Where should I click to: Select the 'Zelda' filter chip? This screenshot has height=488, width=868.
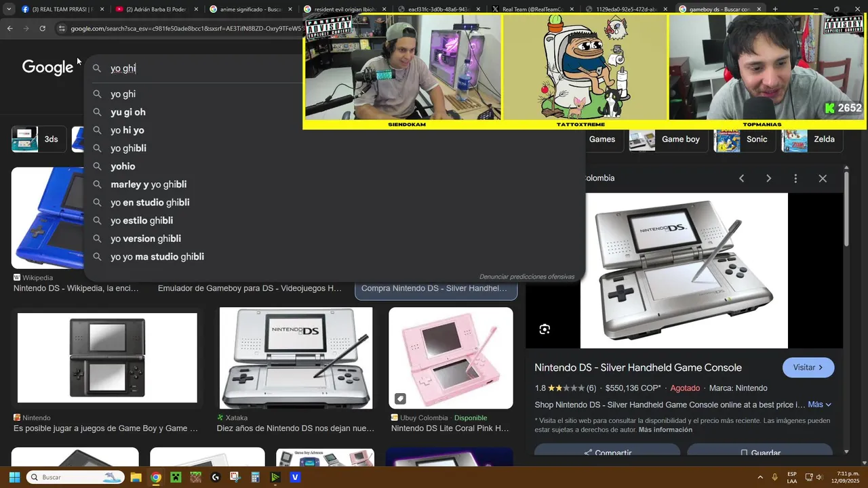pyautogui.click(x=811, y=139)
